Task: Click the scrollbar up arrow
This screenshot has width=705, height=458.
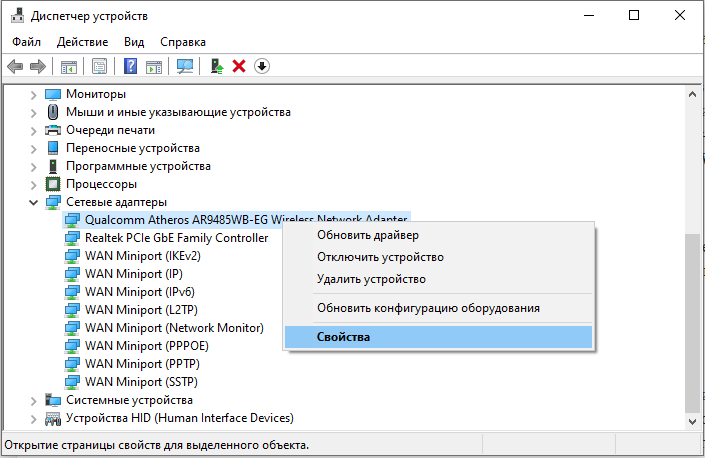Action: pos(692,94)
